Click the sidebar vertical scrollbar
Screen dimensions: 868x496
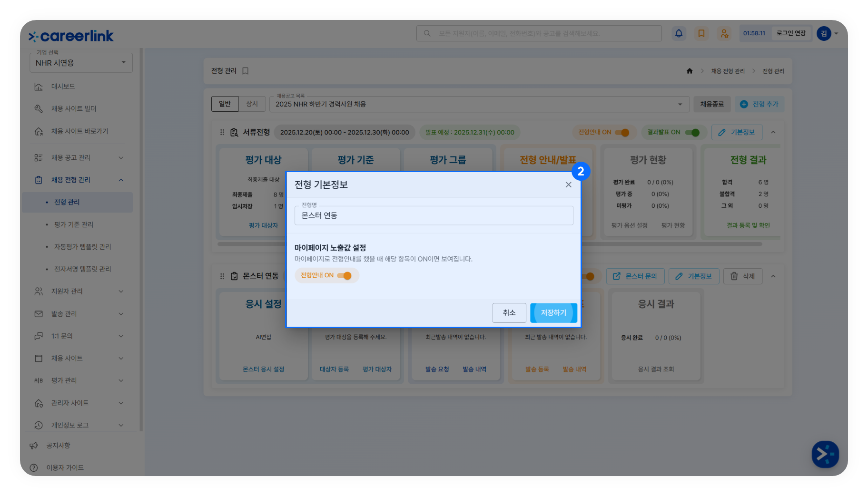pos(141,240)
